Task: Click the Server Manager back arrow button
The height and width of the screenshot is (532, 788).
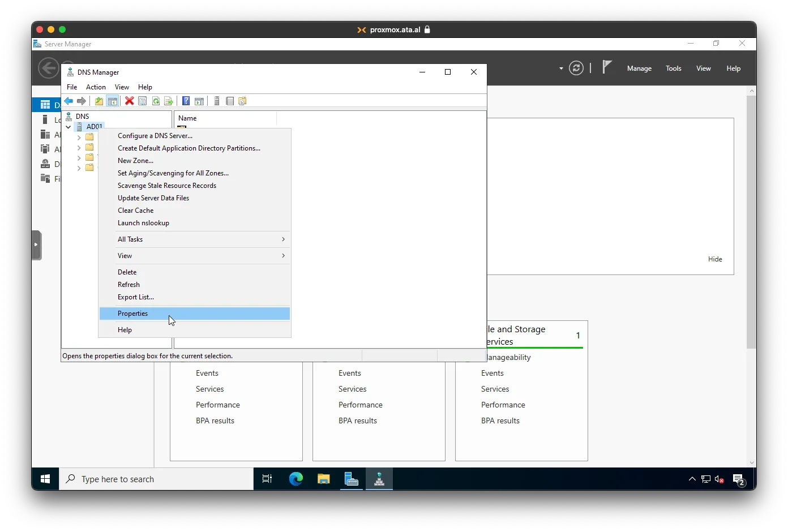Action: coord(48,68)
